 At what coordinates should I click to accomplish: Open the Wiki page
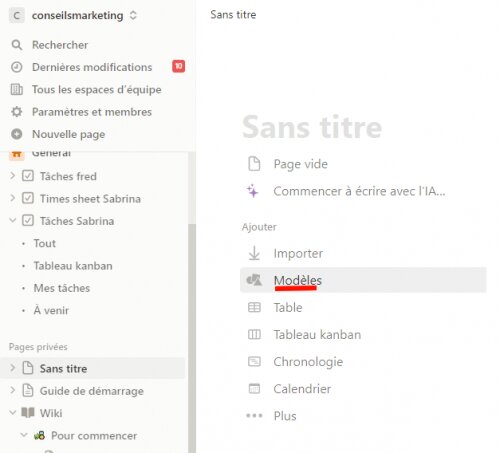pyautogui.click(x=51, y=413)
